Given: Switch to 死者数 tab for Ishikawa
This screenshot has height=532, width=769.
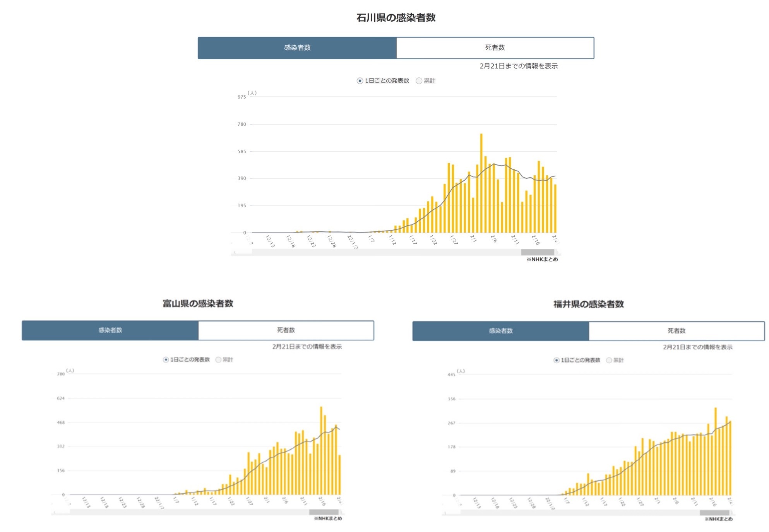Looking at the screenshot, I should pos(495,48).
